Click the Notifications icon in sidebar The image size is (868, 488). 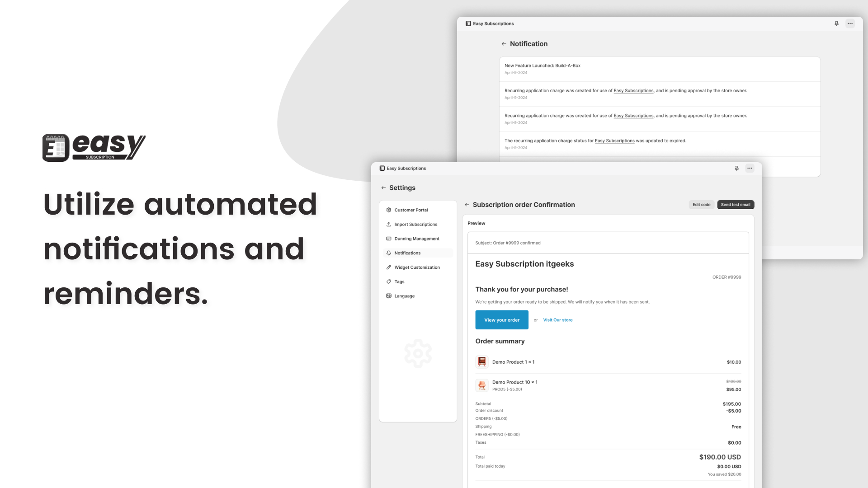388,253
